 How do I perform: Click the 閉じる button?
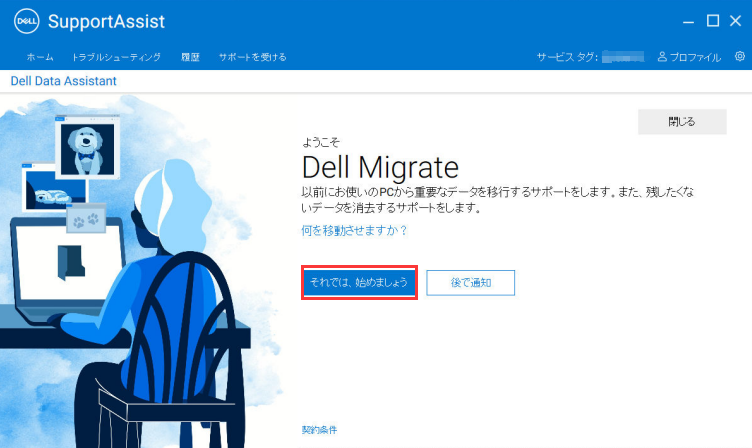point(682,122)
